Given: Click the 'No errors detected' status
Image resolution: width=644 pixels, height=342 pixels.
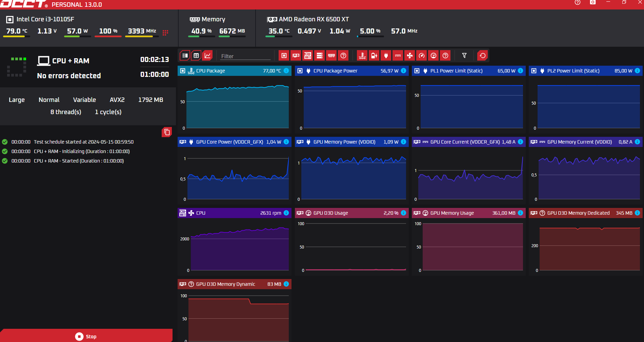Looking at the screenshot, I should click(x=69, y=76).
